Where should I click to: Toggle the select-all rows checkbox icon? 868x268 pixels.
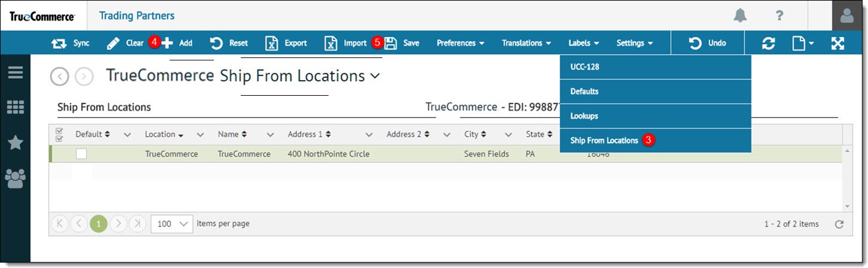(59, 135)
